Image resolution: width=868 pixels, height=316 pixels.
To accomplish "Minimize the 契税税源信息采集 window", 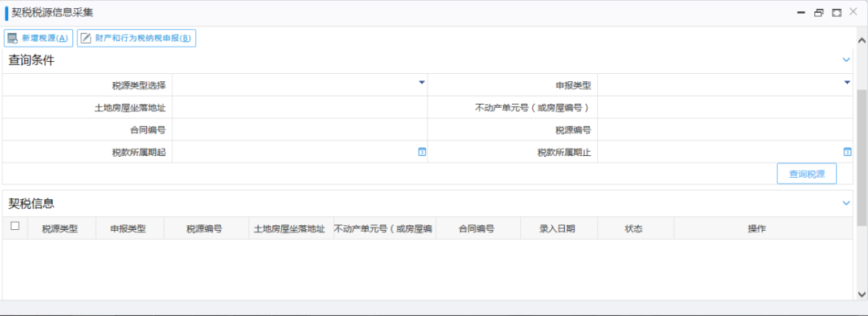I will coord(800,12).
